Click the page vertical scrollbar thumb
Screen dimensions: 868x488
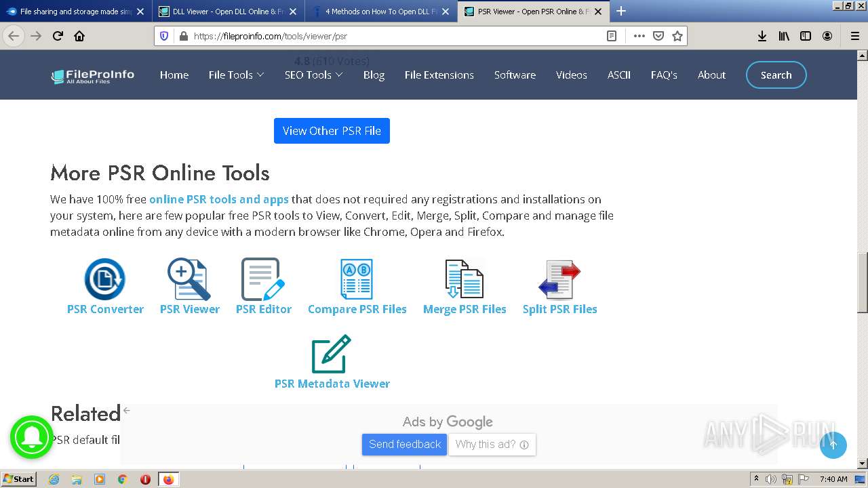pyautogui.click(x=862, y=281)
